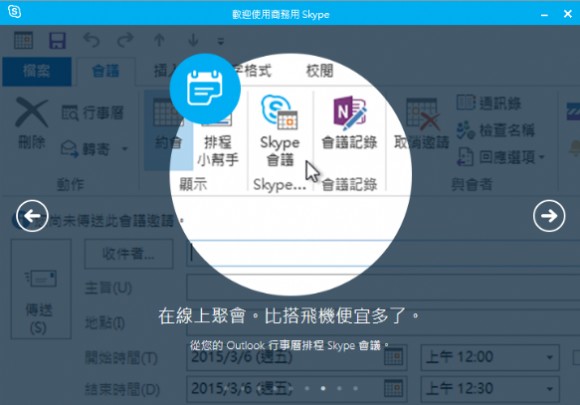Open the quick access toolbar customize arrow
580x405 pixels.
tap(221, 41)
